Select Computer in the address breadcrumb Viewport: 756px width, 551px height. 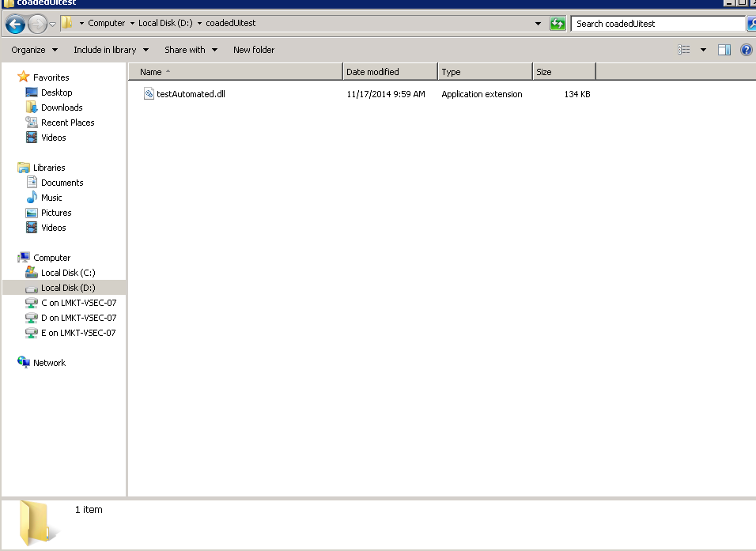click(x=106, y=23)
